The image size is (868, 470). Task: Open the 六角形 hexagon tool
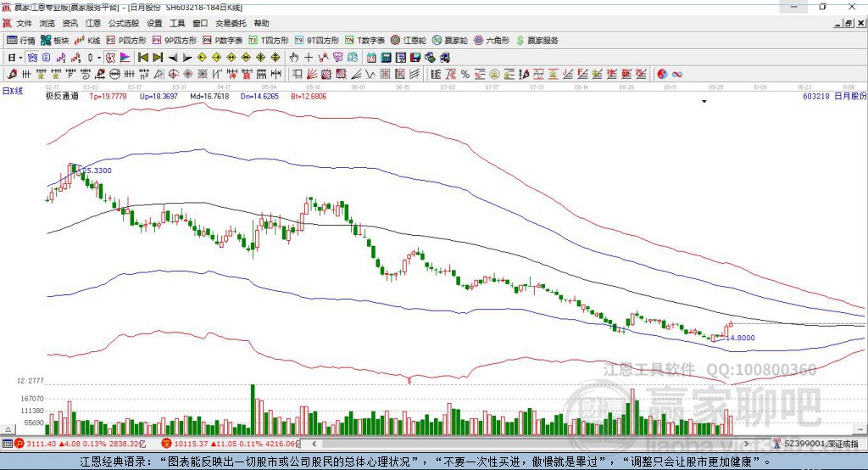pyautogui.click(x=492, y=41)
